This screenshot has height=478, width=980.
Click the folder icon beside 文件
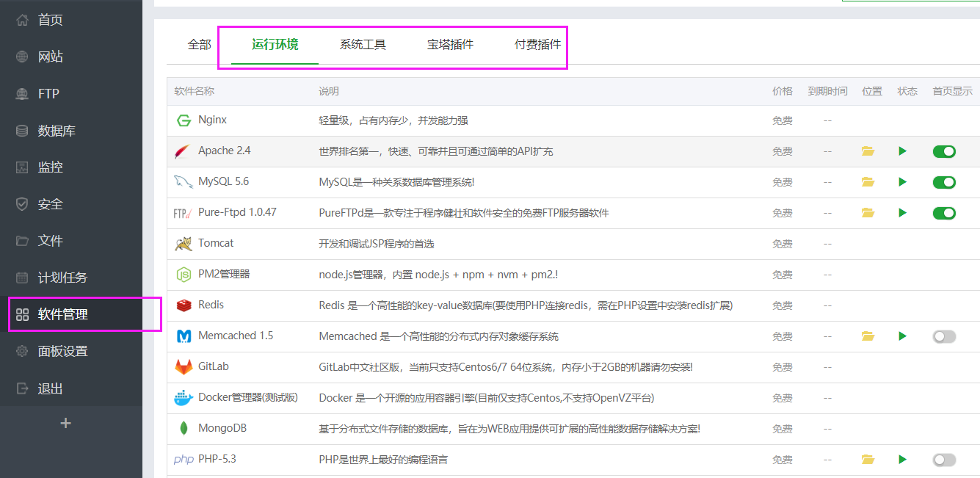click(23, 241)
